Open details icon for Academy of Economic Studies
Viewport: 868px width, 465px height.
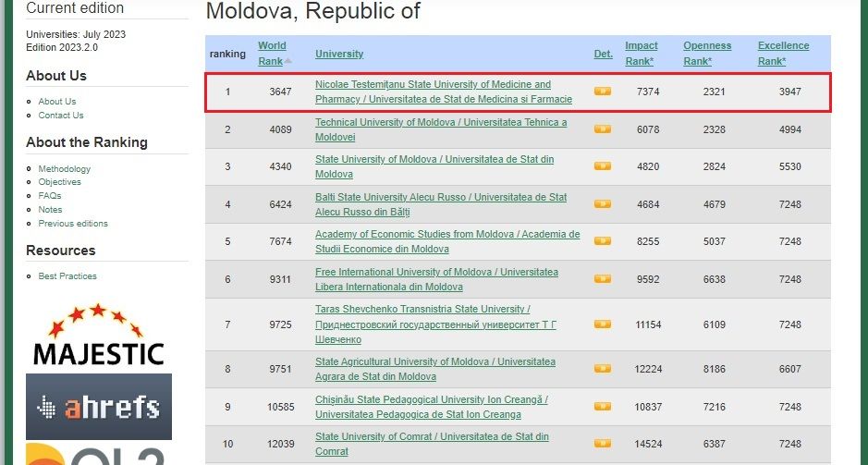tap(603, 242)
